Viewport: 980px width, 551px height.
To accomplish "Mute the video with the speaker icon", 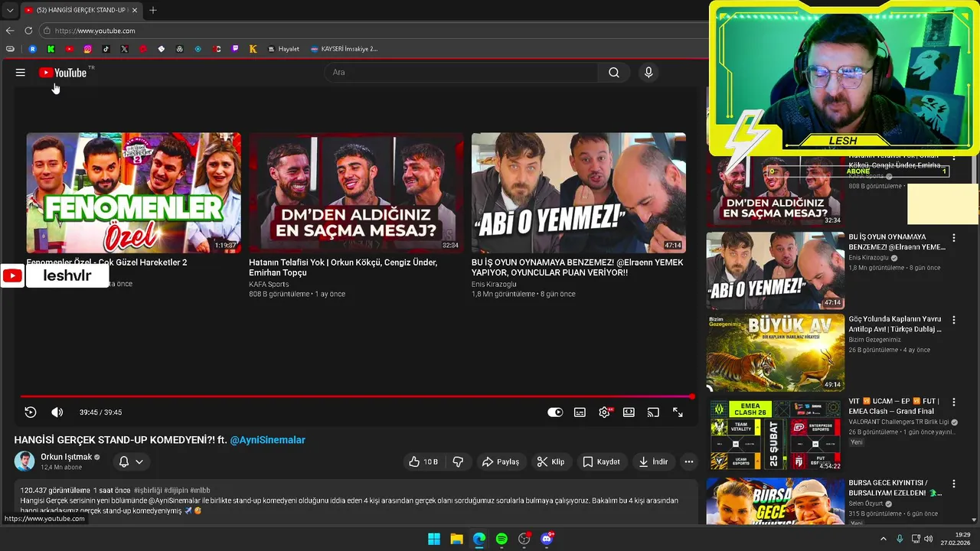I will (x=57, y=412).
